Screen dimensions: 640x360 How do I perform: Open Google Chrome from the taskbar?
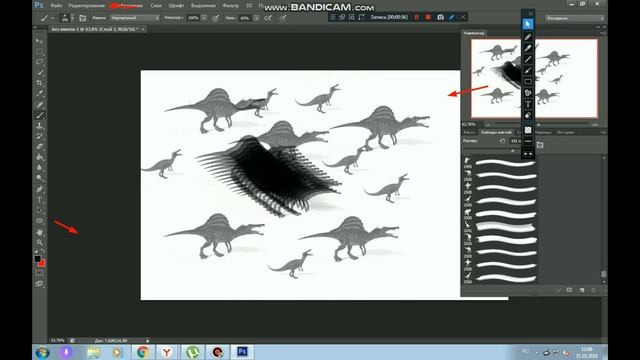click(x=143, y=352)
